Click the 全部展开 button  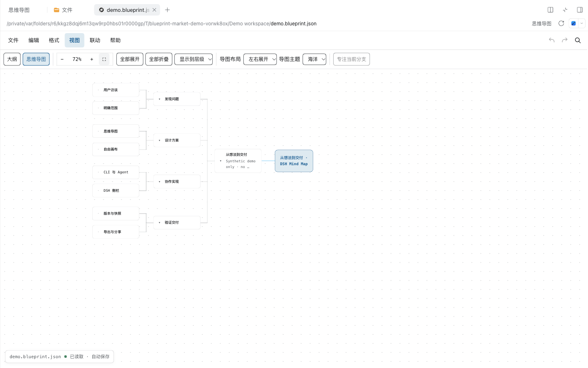(x=130, y=59)
